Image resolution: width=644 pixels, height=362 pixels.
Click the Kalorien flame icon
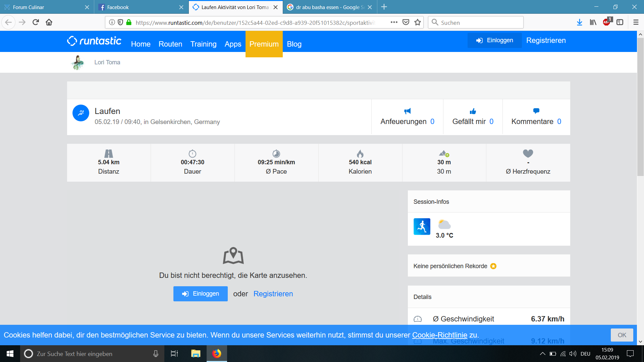tap(360, 154)
